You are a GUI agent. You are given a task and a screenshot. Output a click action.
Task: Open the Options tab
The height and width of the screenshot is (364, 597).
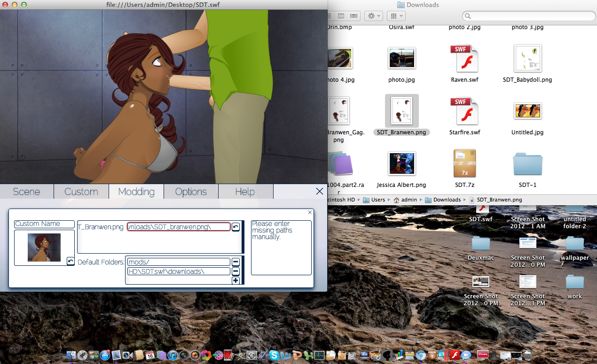coord(191,192)
